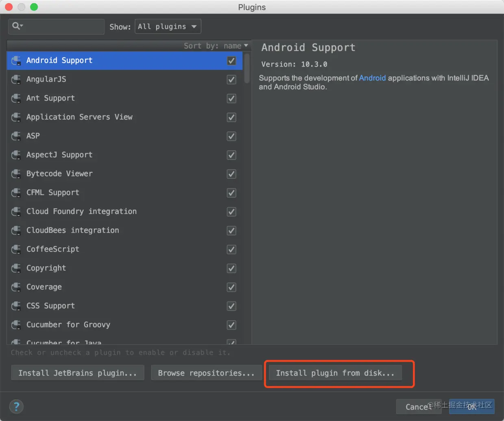Select the CloudBees integration plugin row
The width and height of the screenshot is (504, 421).
click(x=125, y=230)
